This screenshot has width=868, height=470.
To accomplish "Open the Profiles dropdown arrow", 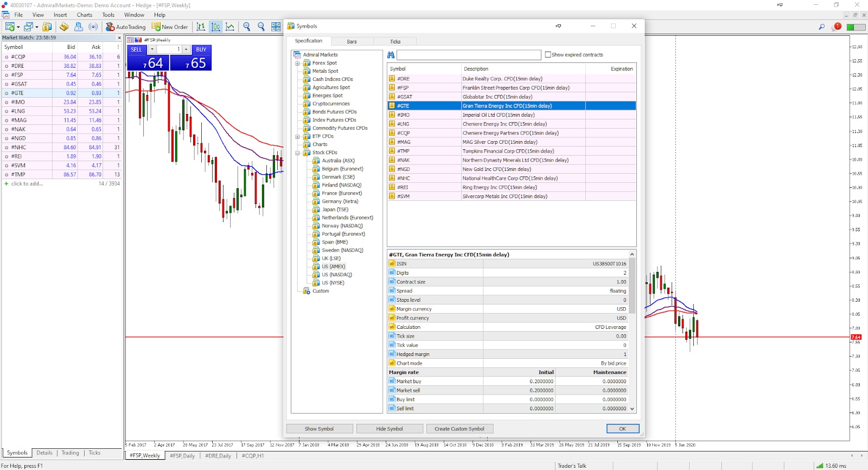I will [37, 27].
